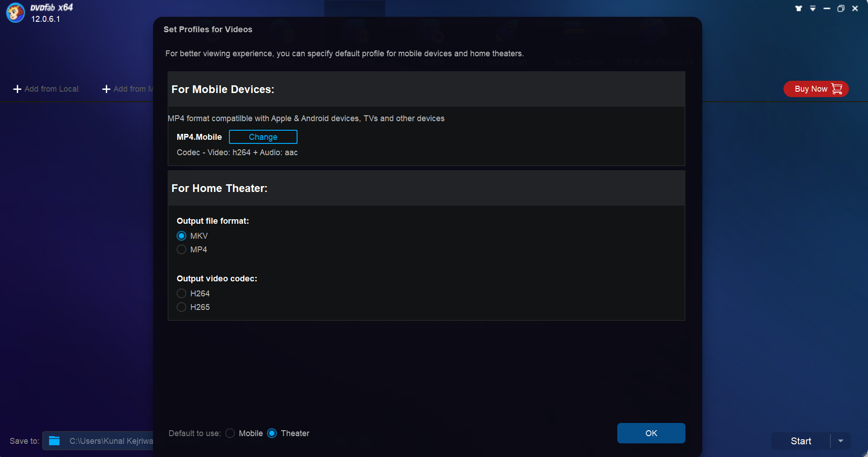Image resolution: width=868 pixels, height=457 pixels.
Task: Restore down the DVDFab window
Action: pyautogui.click(x=841, y=9)
